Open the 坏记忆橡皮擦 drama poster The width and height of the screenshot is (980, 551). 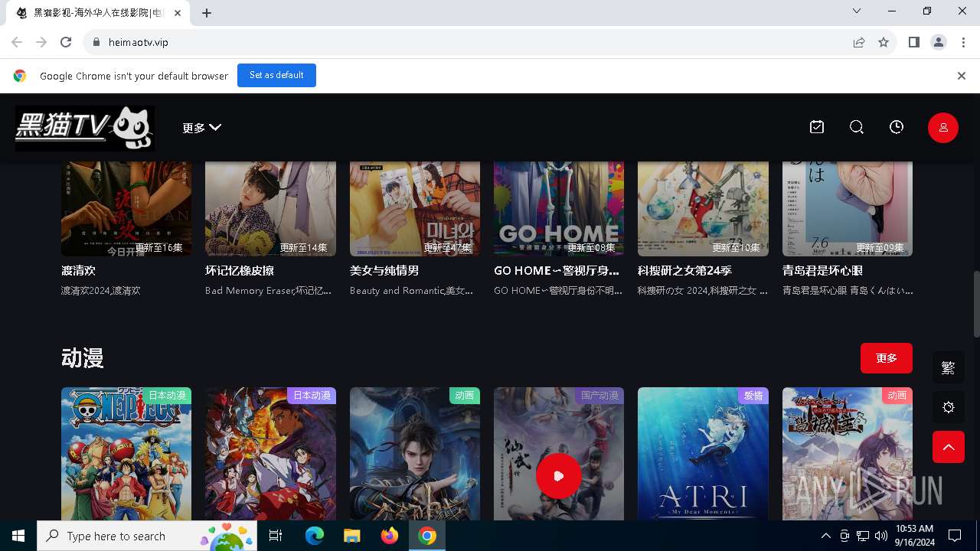click(270, 208)
